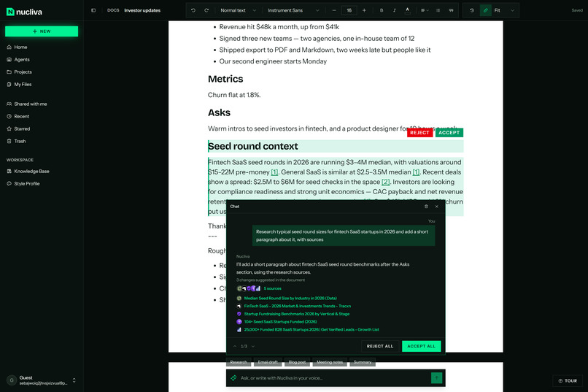Accept the Seed round context suggestion
Screen dimensions: 588x392
pyautogui.click(x=449, y=132)
